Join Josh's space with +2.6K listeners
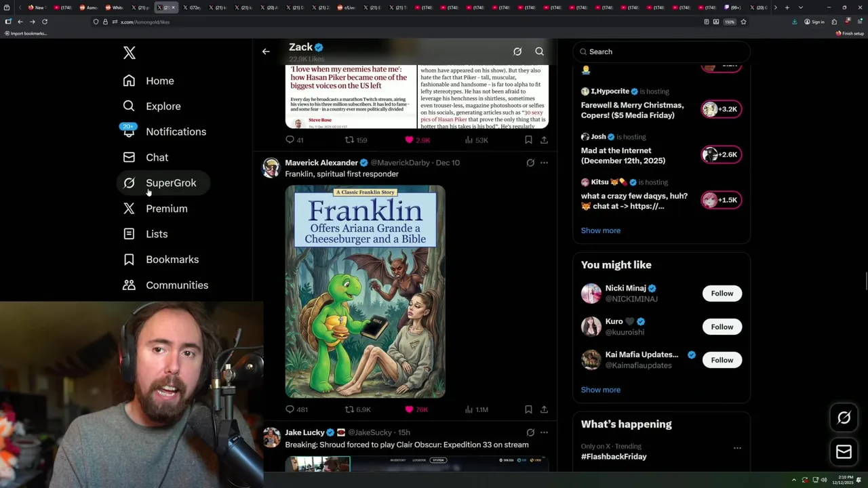Image resolution: width=868 pixels, height=488 pixels. coord(721,155)
